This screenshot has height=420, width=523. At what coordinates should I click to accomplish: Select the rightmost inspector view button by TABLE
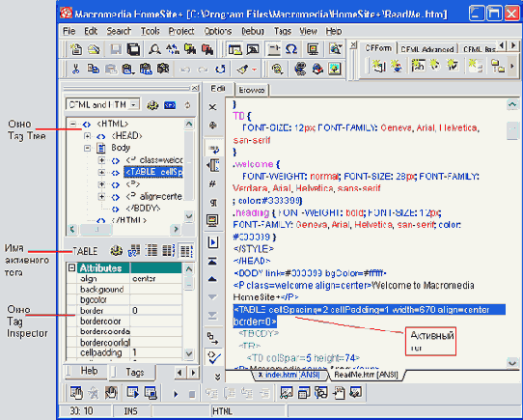[x=186, y=251]
